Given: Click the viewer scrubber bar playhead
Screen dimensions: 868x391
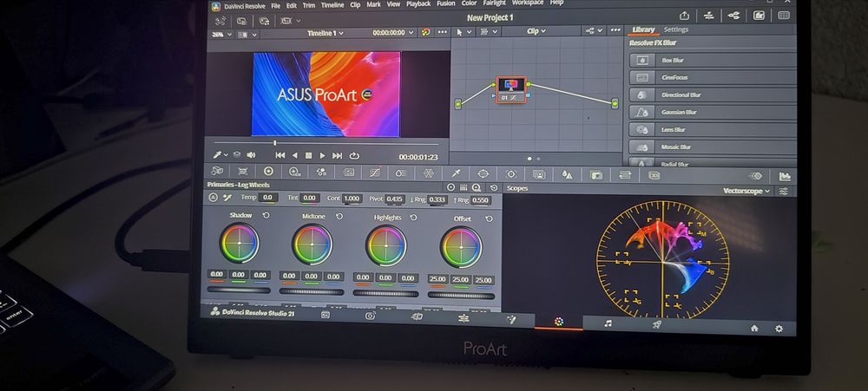Looking at the screenshot, I should click(274, 143).
